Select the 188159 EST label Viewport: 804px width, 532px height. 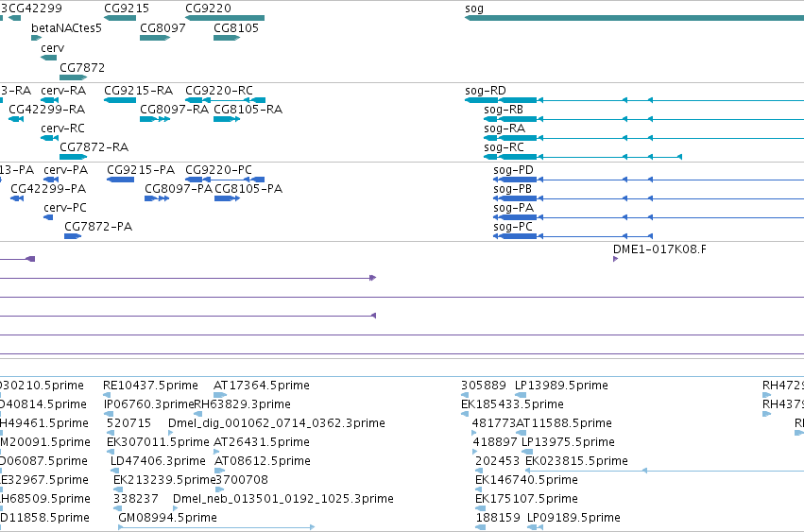[x=498, y=518]
